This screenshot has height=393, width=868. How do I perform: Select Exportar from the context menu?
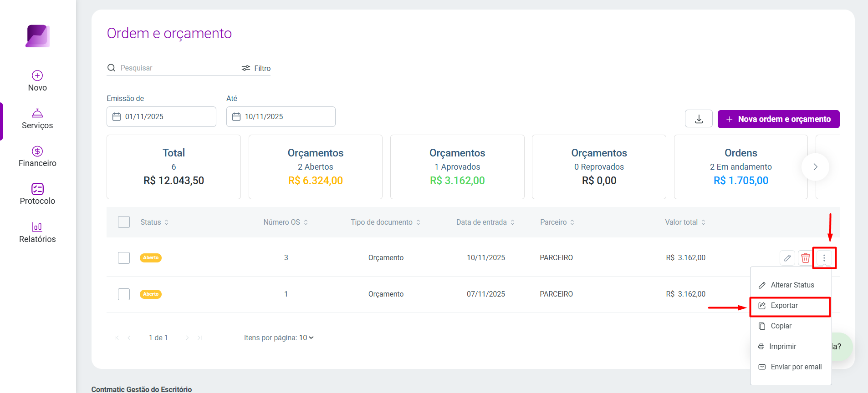pyautogui.click(x=791, y=306)
